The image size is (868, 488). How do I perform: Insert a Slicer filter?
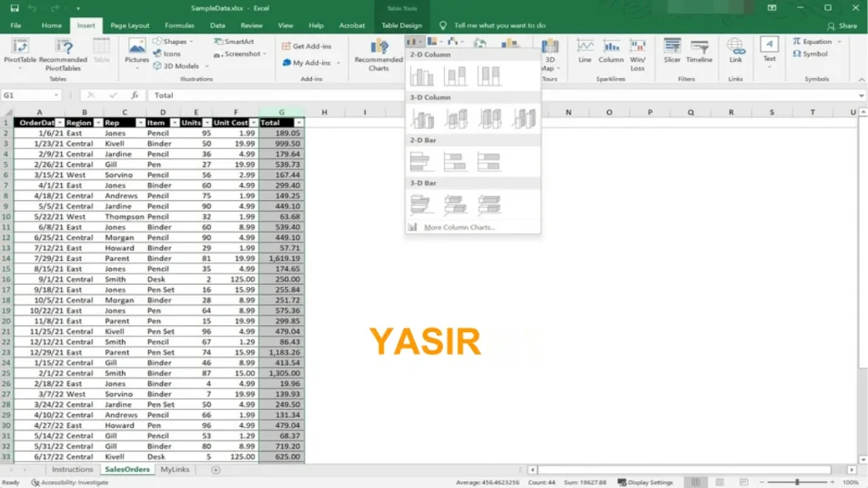(x=672, y=51)
